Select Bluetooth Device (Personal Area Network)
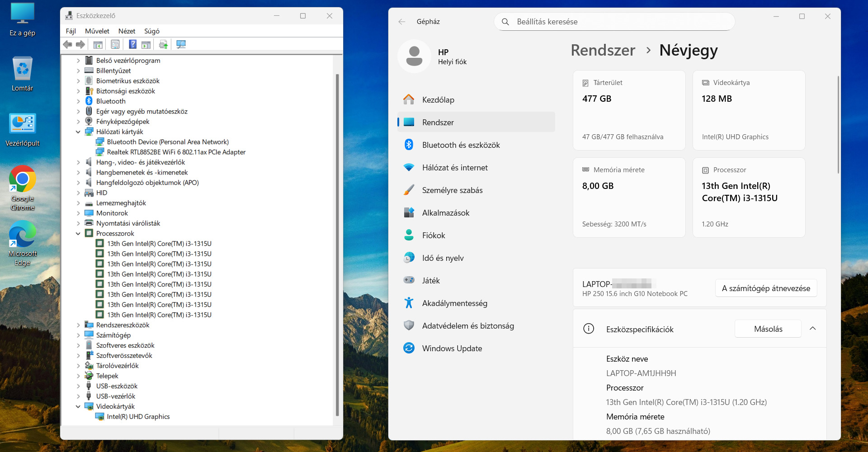868x452 pixels. [168, 142]
